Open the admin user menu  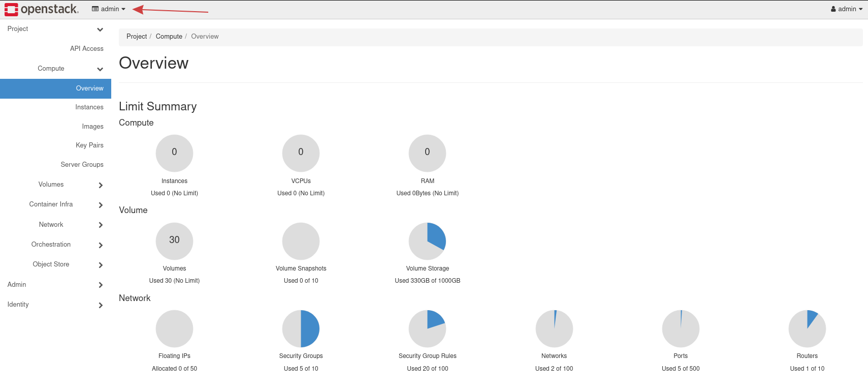[846, 9]
